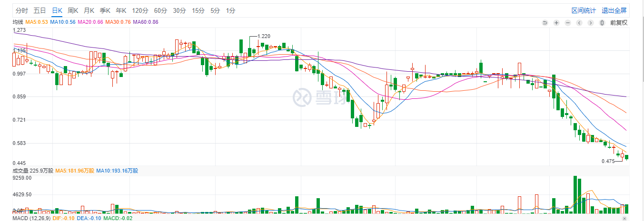Switch to the 分时 tab
This screenshot has width=644, height=221.
tap(21, 10)
